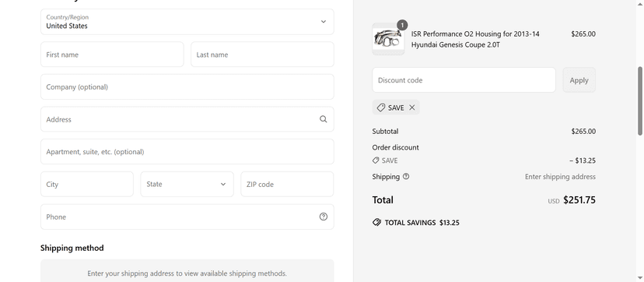This screenshot has height=282, width=644.
Task: Apply the discount code
Action: (579, 80)
